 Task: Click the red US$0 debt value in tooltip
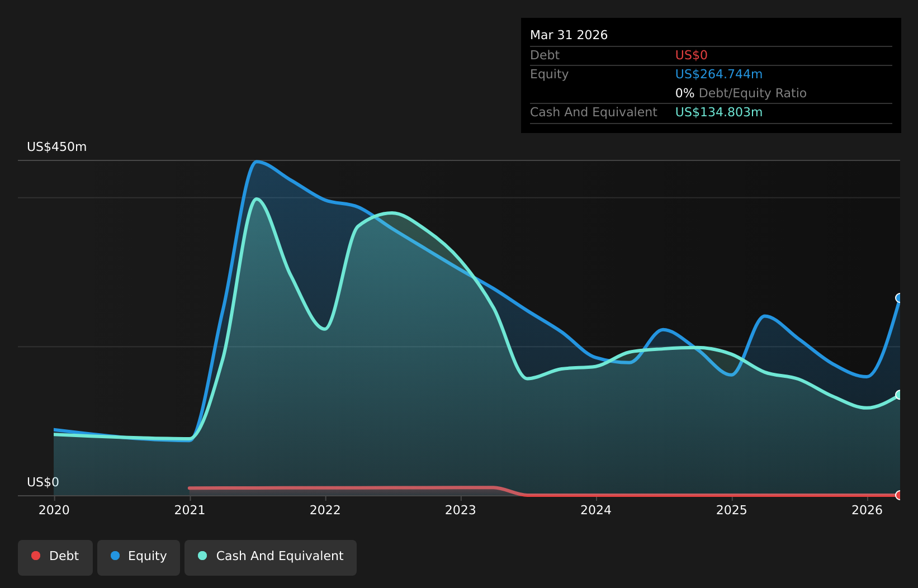[692, 55]
